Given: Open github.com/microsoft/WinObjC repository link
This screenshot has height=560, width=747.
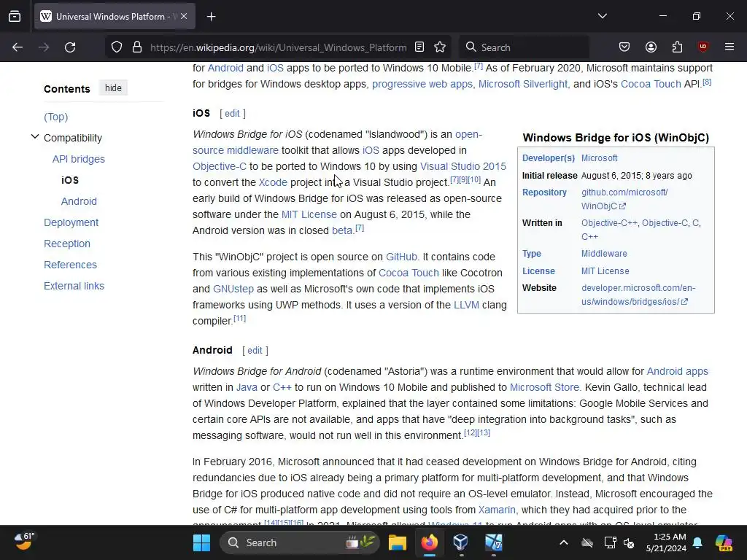Looking at the screenshot, I should (624, 199).
